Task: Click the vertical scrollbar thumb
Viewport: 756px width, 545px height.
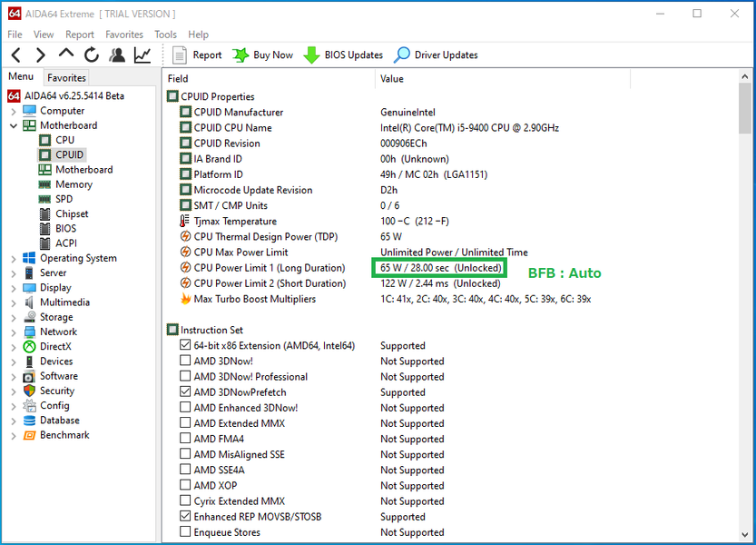Action: coord(744,109)
